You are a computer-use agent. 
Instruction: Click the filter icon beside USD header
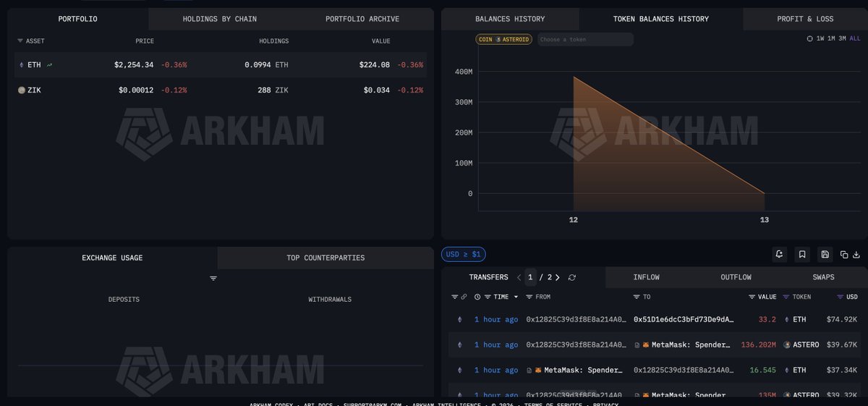(x=840, y=297)
